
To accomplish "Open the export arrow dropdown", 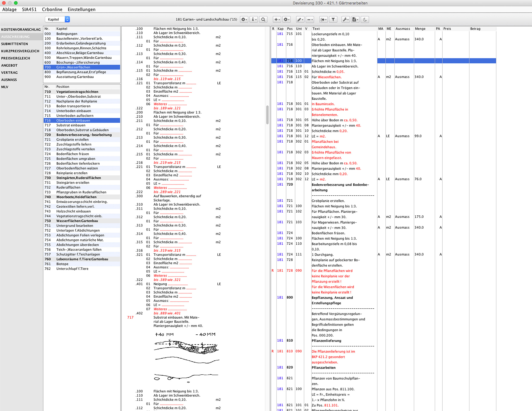I will [x=323, y=20].
